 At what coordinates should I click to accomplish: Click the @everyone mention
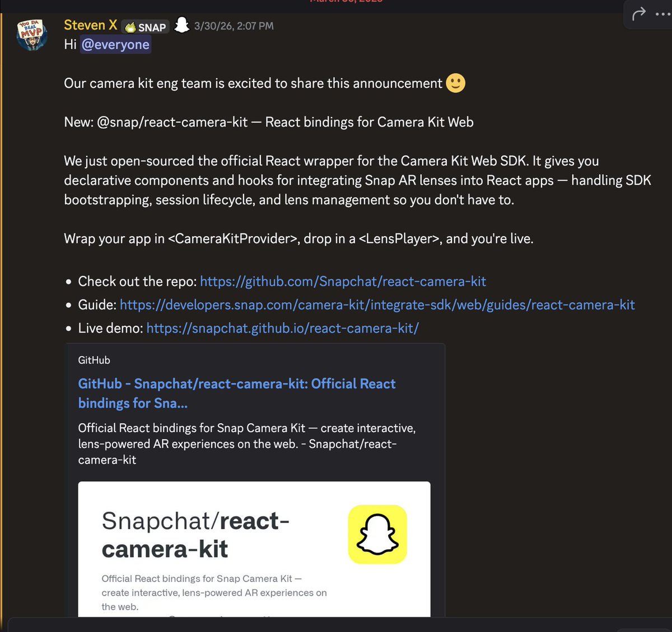[x=116, y=45]
